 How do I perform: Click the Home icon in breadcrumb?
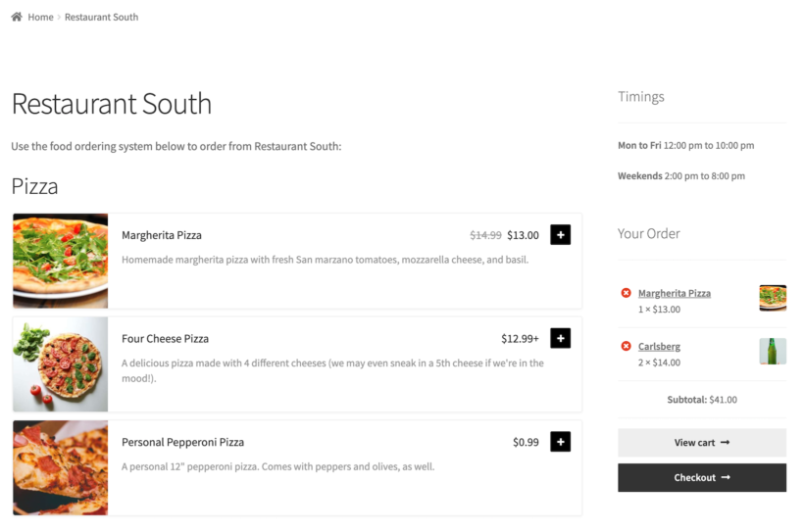click(x=17, y=17)
